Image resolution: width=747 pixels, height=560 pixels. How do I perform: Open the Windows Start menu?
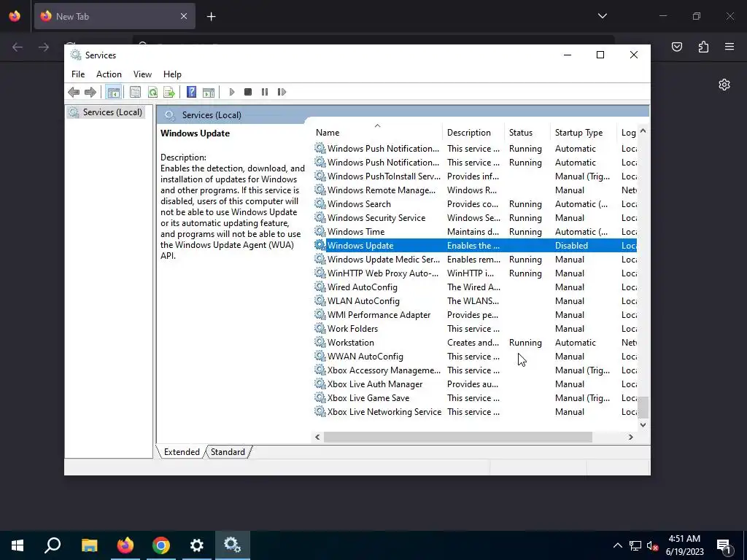coord(18,545)
